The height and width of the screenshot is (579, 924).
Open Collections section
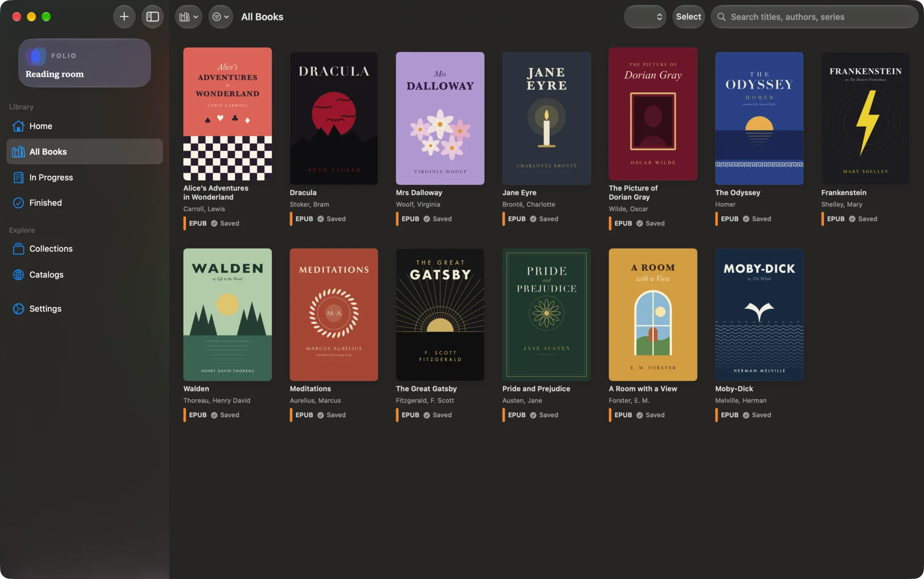click(85, 249)
